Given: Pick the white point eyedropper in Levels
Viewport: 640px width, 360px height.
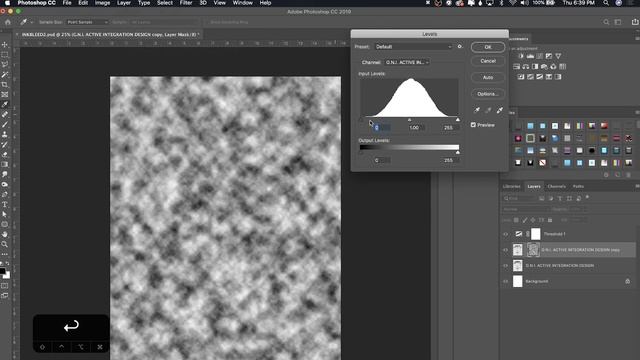Looking at the screenshot, I should click(500, 110).
